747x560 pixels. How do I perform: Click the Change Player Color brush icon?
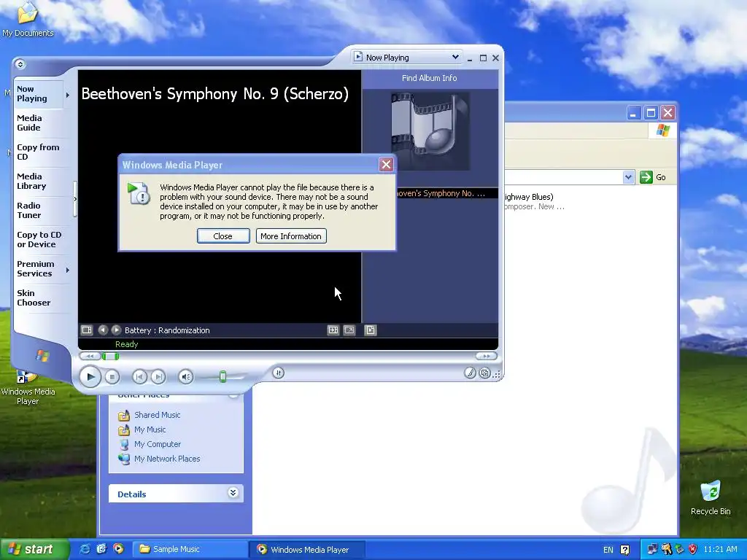coord(471,373)
